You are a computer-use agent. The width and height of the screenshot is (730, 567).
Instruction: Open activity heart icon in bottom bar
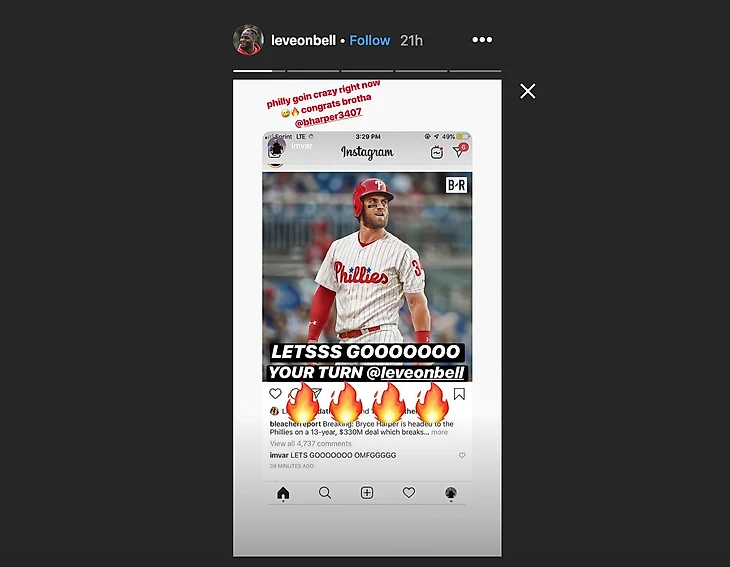pyautogui.click(x=409, y=493)
